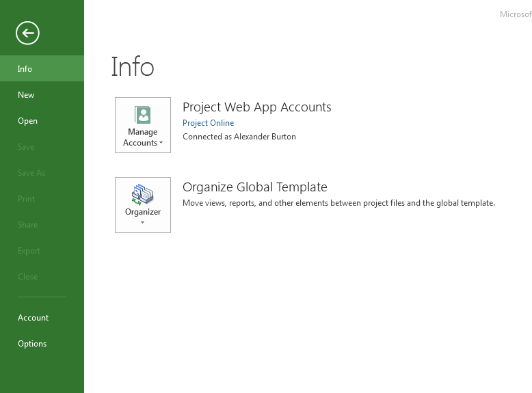Go to the Open tab
532x393 pixels.
(42, 121)
